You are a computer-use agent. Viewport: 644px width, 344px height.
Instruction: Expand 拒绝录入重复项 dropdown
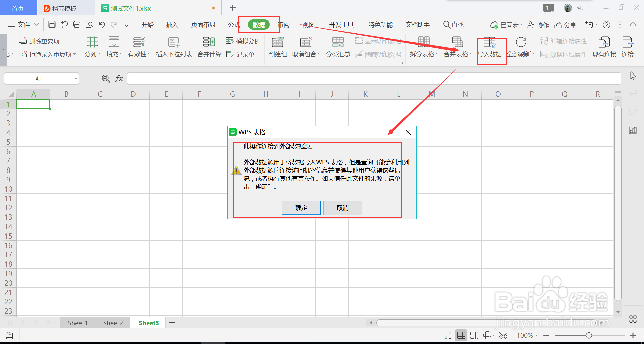74,54
